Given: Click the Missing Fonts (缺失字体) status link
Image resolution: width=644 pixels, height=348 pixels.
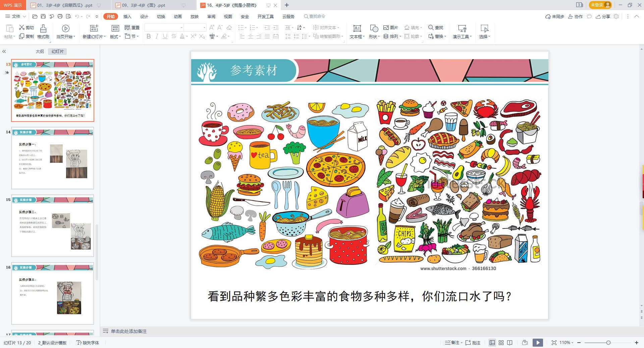Looking at the screenshot, I should tap(88, 343).
